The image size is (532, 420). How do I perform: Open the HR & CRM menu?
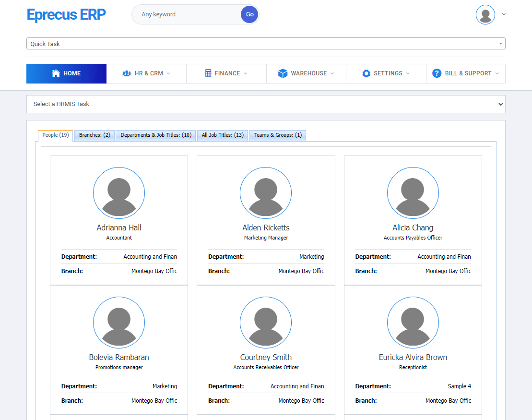(x=146, y=73)
